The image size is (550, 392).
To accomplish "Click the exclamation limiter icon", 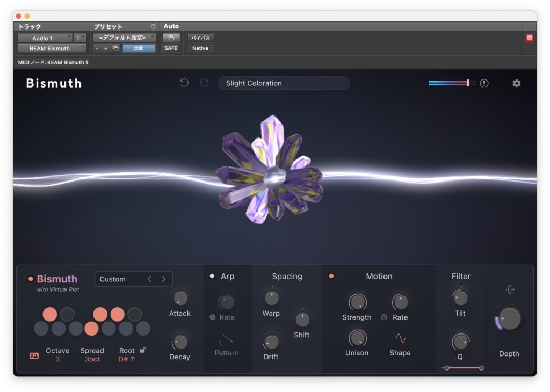I will (x=484, y=83).
